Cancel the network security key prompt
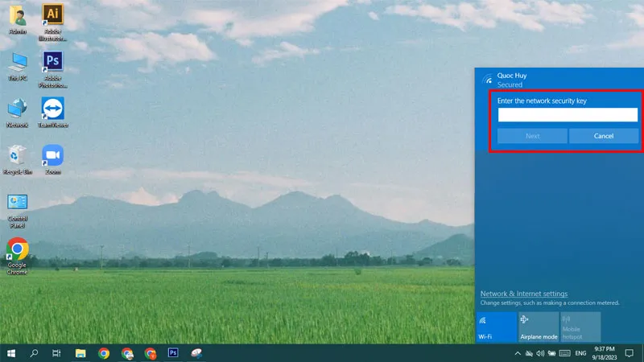Viewport: 644px width, 362px height. (x=604, y=136)
